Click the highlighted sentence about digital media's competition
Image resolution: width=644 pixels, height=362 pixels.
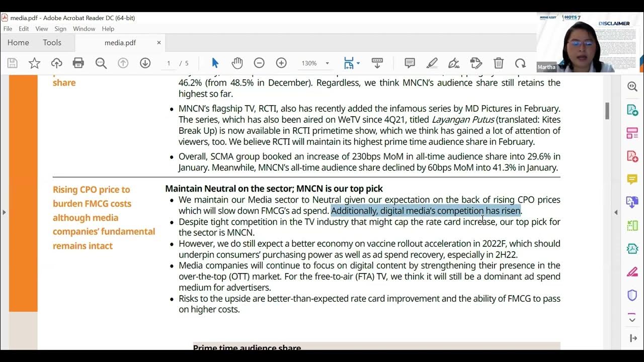tap(426, 211)
